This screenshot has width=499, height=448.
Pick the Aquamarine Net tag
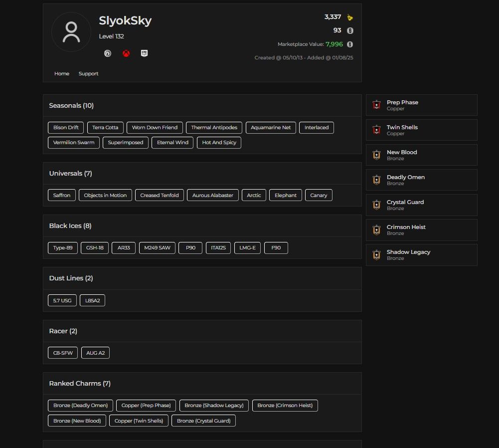click(x=271, y=127)
